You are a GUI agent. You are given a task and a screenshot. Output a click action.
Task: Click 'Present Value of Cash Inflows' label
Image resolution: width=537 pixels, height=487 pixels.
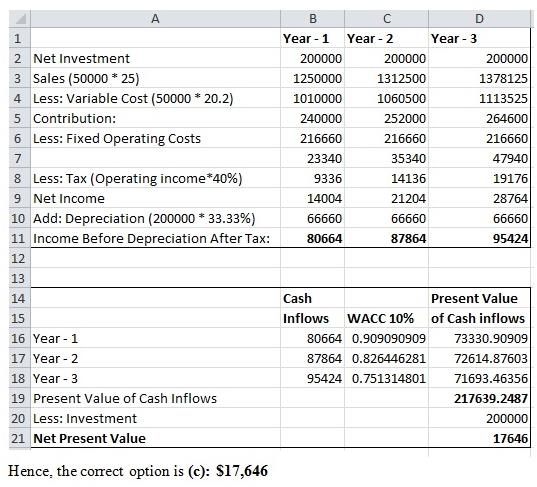(155, 398)
